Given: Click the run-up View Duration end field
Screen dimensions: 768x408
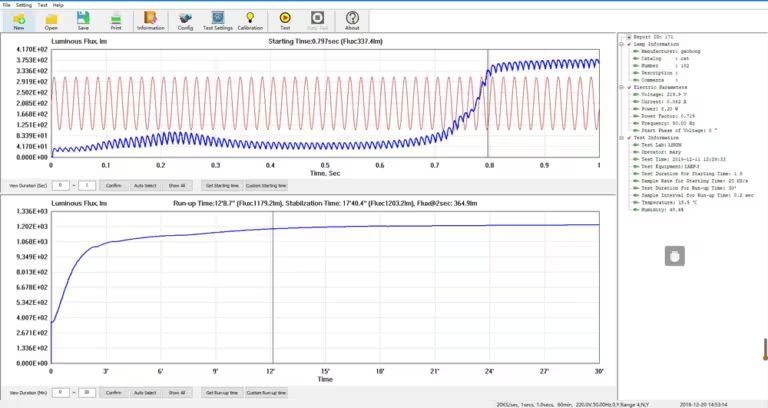Looking at the screenshot, I should coord(87,393).
